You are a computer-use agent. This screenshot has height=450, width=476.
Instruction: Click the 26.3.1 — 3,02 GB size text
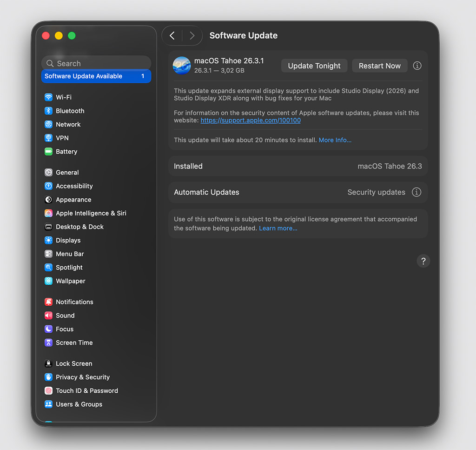219,70
